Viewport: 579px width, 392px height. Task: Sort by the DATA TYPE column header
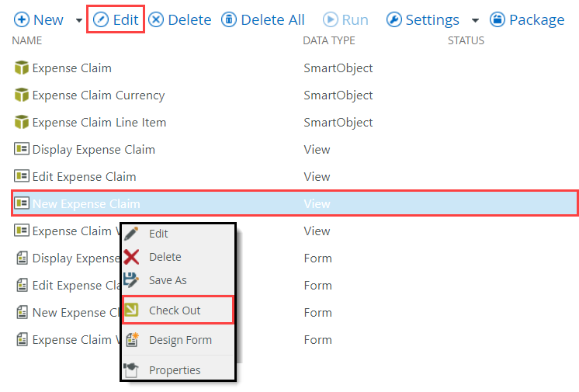coord(328,40)
